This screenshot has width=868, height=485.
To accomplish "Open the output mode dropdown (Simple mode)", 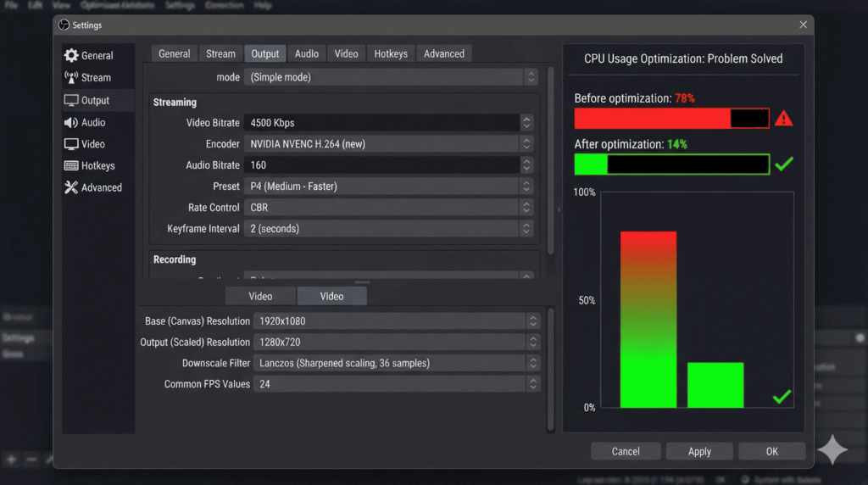I will 391,77.
